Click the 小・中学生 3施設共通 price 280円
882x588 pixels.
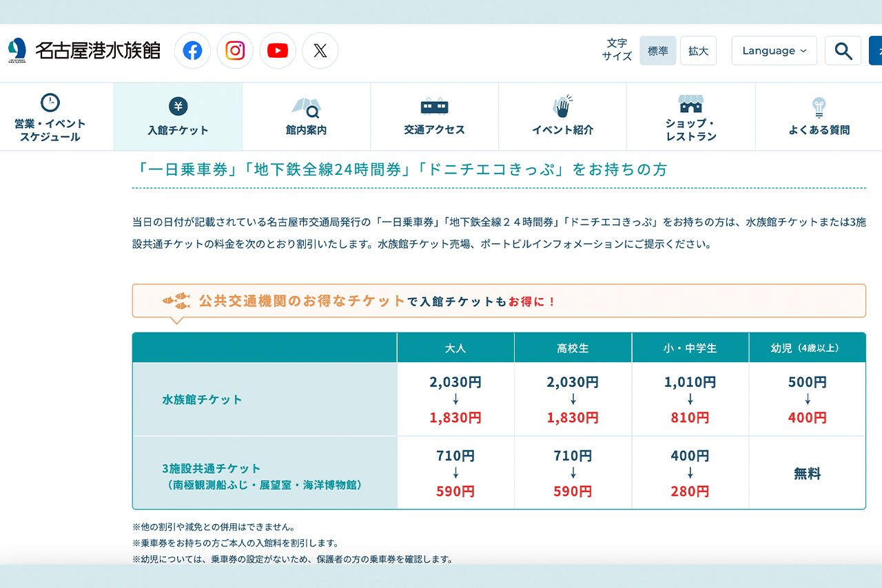tap(690, 492)
